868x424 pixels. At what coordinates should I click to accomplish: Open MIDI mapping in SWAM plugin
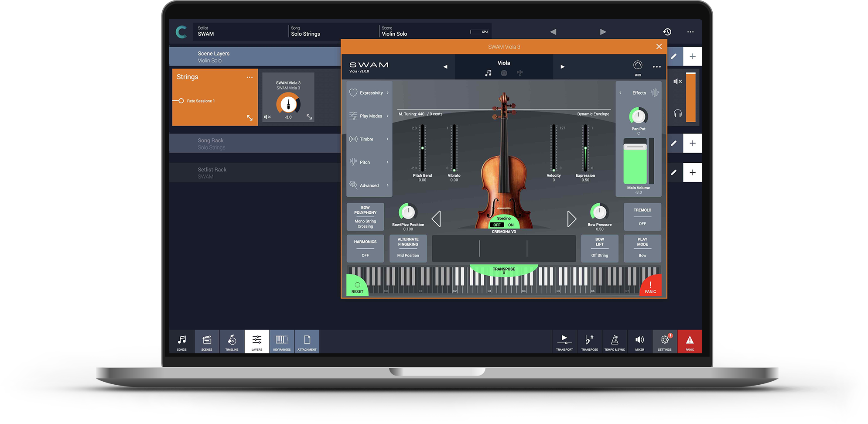coord(638,68)
